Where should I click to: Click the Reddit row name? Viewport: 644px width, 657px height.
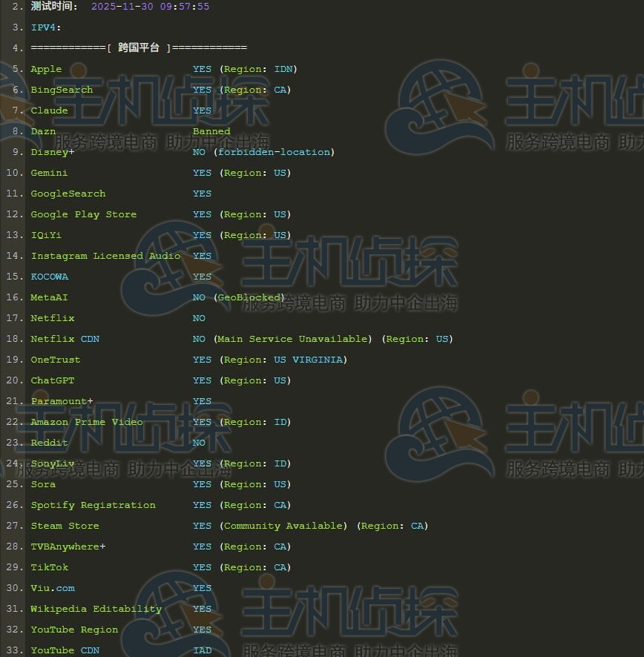click(49, 443)
